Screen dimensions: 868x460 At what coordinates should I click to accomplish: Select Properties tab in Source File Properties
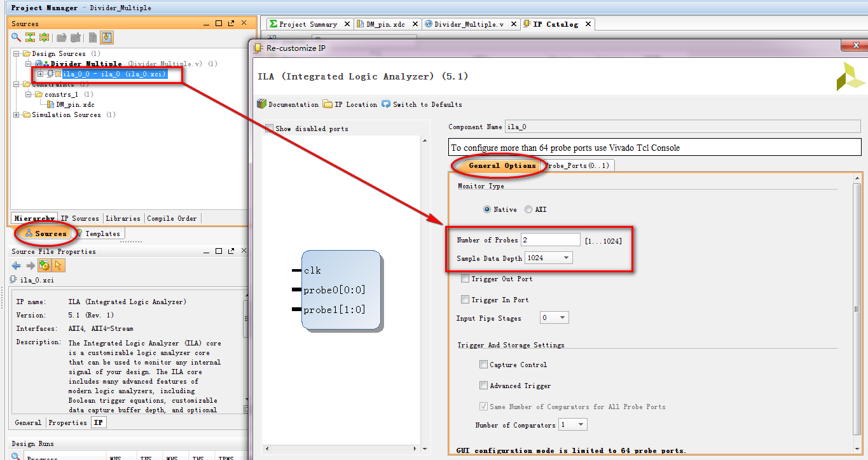pyautogui.click(x=67, y=422)
